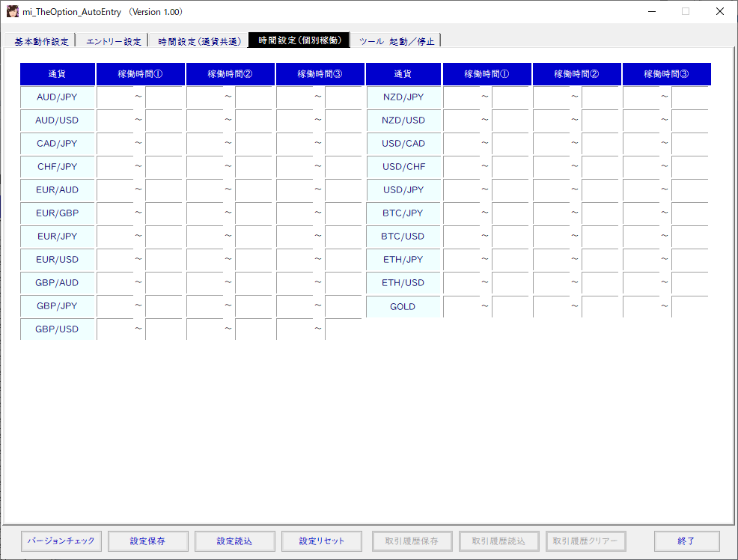This screenshot has height=560, width=738.
Task: Click the app icon in the title bar
Action: [x=13, y=12]
